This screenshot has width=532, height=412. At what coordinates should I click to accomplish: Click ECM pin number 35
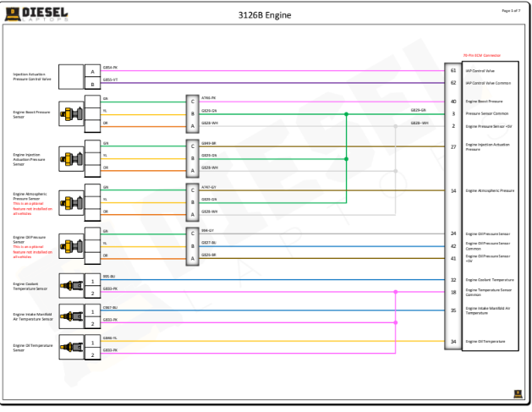[x=453, y=310]
